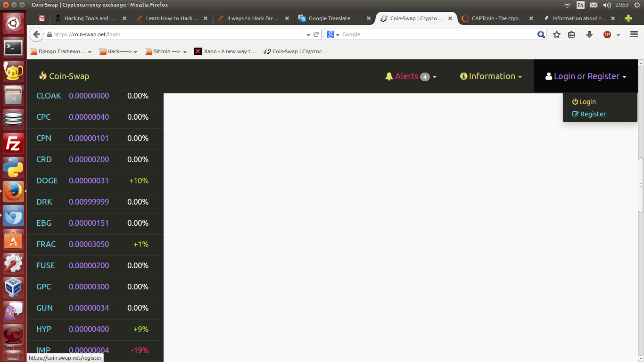Close the Coin-Swap tab
This screenshot has height=362, width=644.
tap(450, 18)
